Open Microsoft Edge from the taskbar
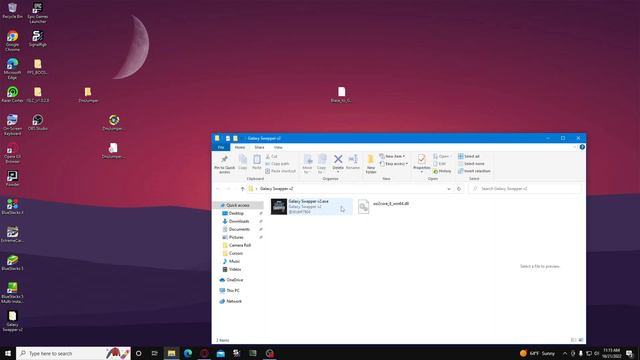Viewport: 640px width, 360px height. tap(188, 353)
